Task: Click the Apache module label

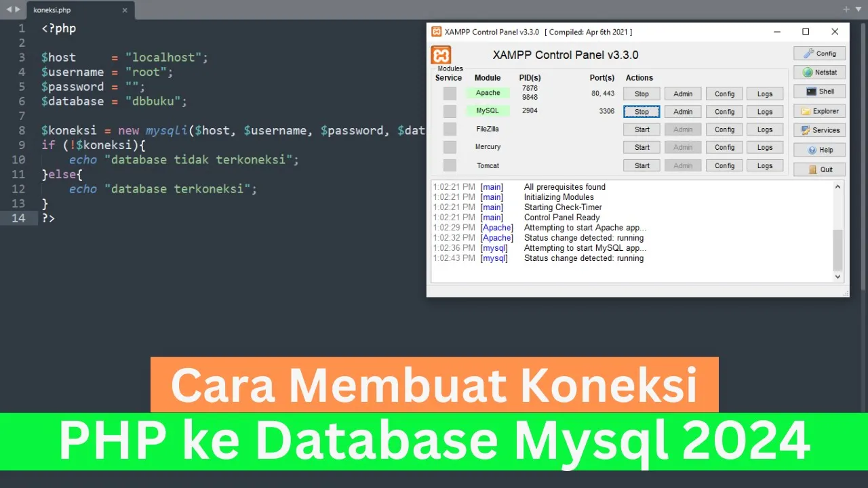Action: (x=488, y=93)
